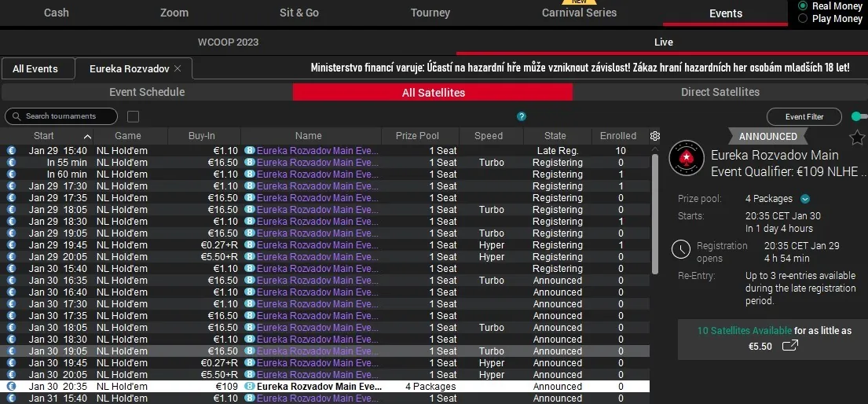
Task: Click the 8-max badge on the Jan 30 19:05 row
Action: (250, 351)
